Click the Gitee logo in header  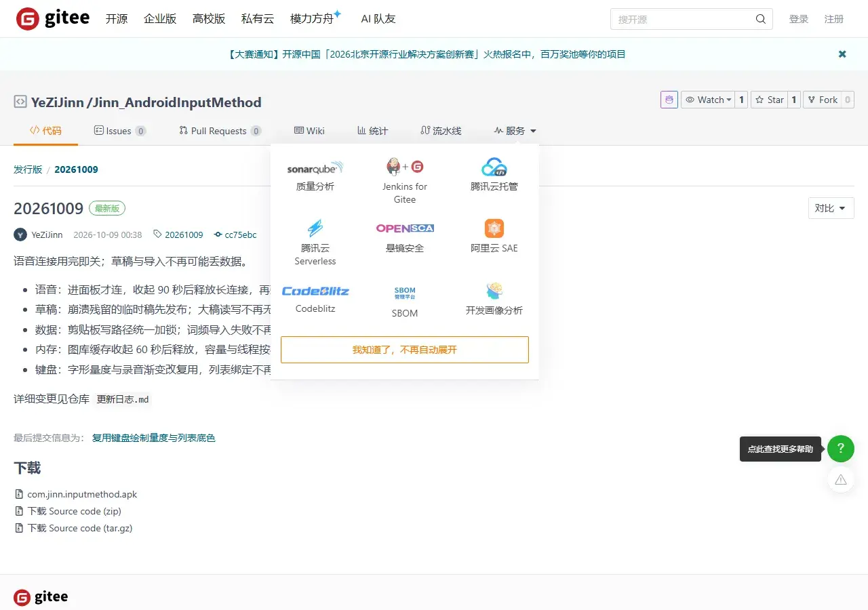pos(53,19)
